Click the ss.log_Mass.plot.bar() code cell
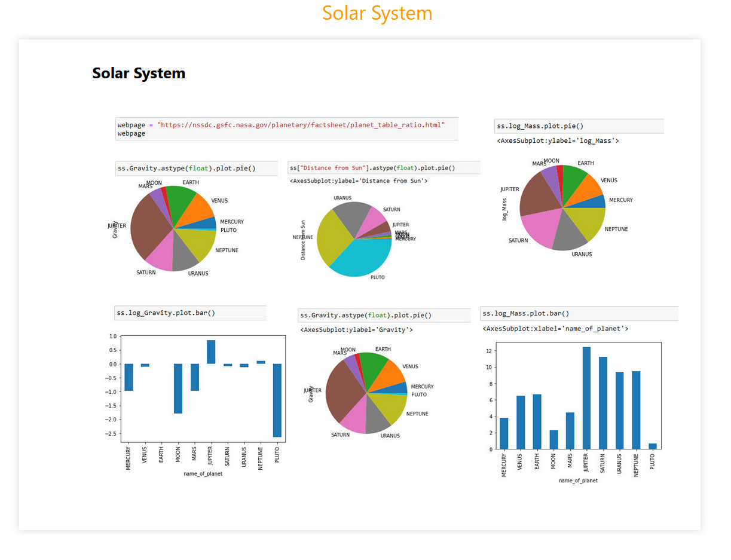 [579, 314]
